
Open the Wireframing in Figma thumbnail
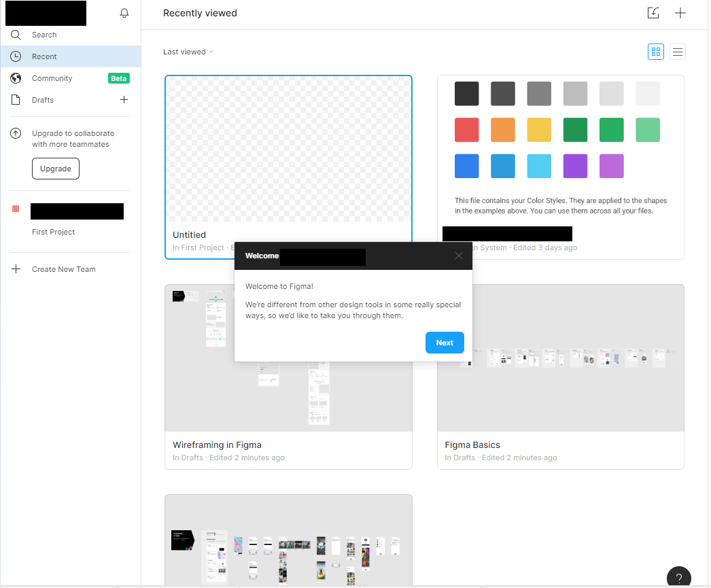coord(288,358)
